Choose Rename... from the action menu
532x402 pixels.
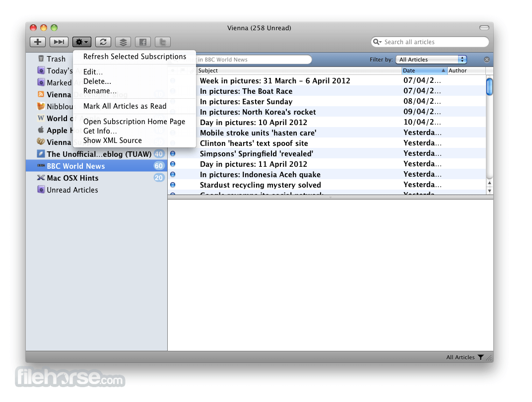(x=134, y=91)
